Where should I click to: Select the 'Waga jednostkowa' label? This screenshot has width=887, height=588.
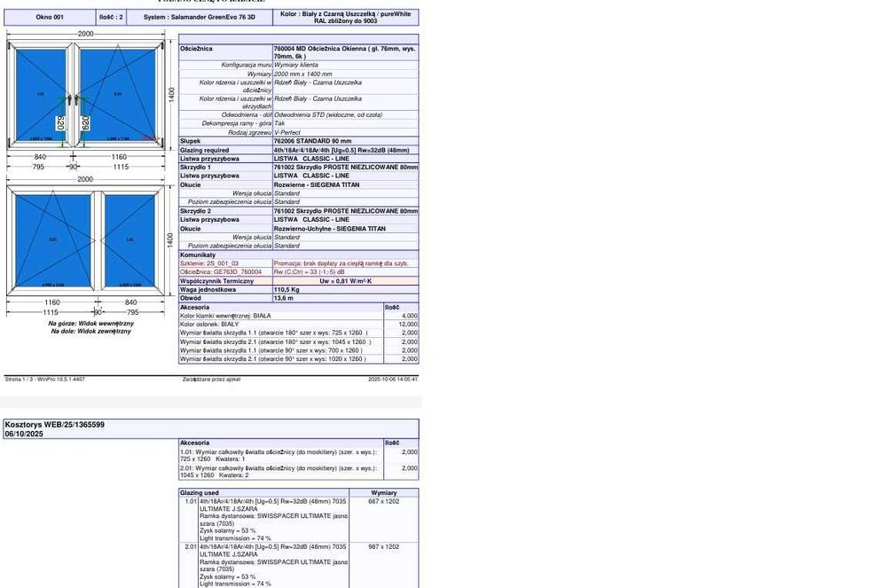click(x=208, y=289)
